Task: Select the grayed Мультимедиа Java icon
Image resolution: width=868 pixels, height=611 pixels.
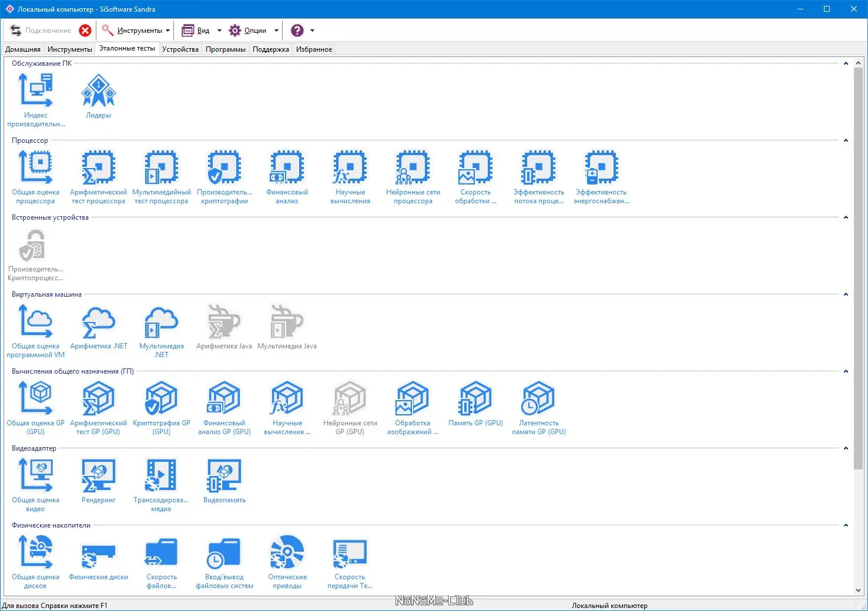Action: pyautogui.click(x=287, y=327)
